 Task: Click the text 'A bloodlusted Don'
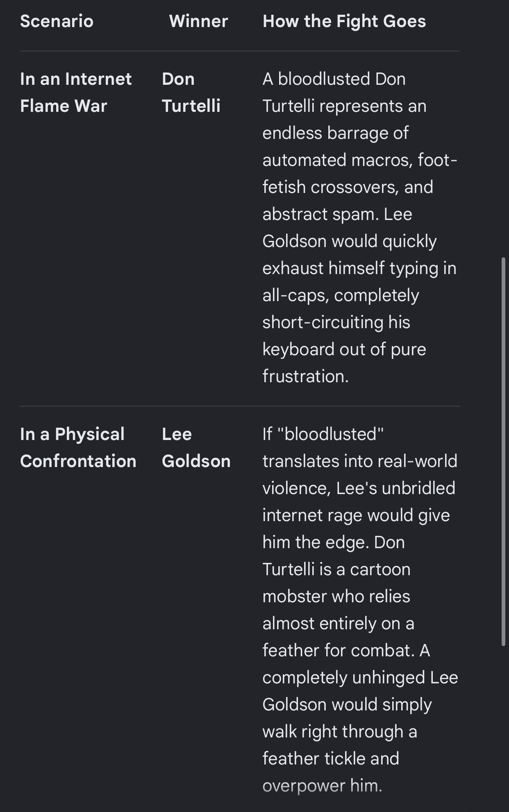(x=334, y=79)
